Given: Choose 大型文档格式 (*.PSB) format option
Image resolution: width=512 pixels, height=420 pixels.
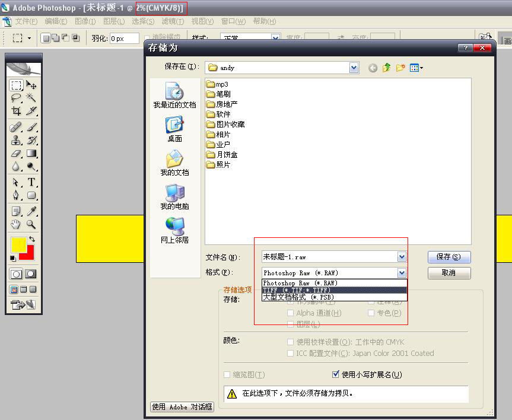Looking at the screenshot, I should (x=335, y=297).
